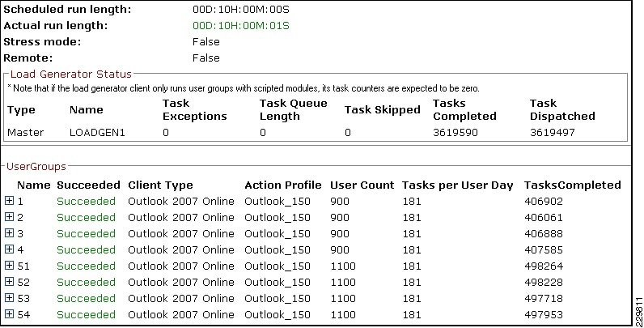Click the Succeeded status for group 1
This screenshot has height=328, width=644.
tap(86, 201)
